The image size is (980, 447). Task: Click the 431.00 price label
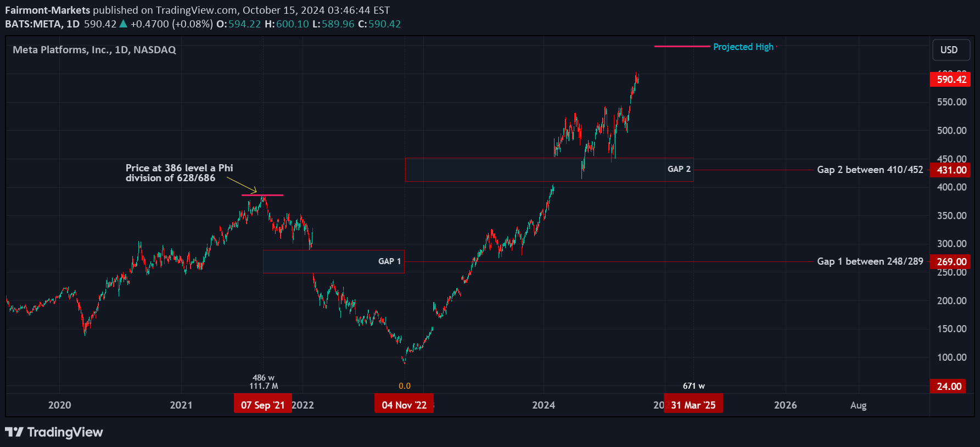coord(950,170)
